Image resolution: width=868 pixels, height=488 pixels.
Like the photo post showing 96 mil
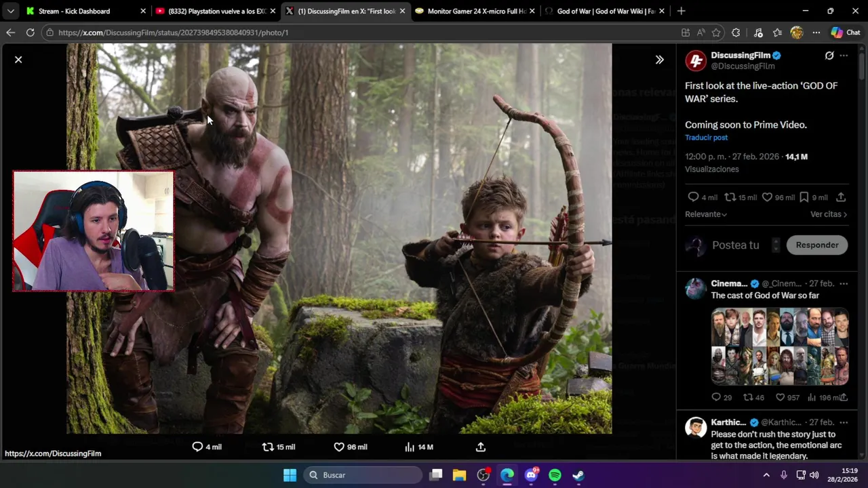(351, 447)
